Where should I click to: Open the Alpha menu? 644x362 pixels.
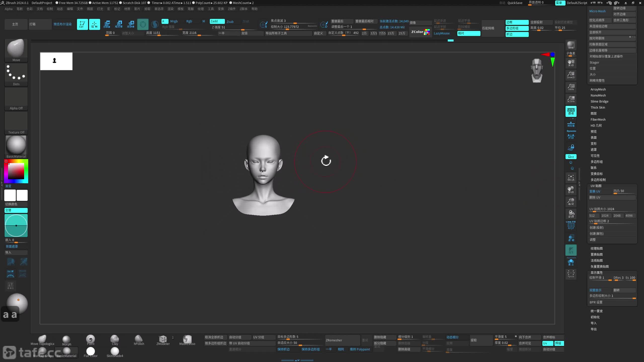click(x=9, y=9)
